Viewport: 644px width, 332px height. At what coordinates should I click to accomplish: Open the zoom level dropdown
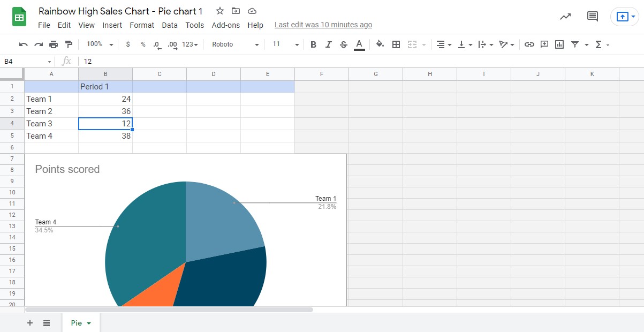click(98, 44)
